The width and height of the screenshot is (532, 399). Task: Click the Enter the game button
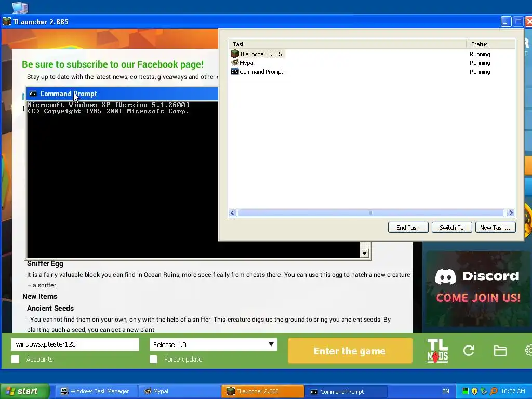350,351
